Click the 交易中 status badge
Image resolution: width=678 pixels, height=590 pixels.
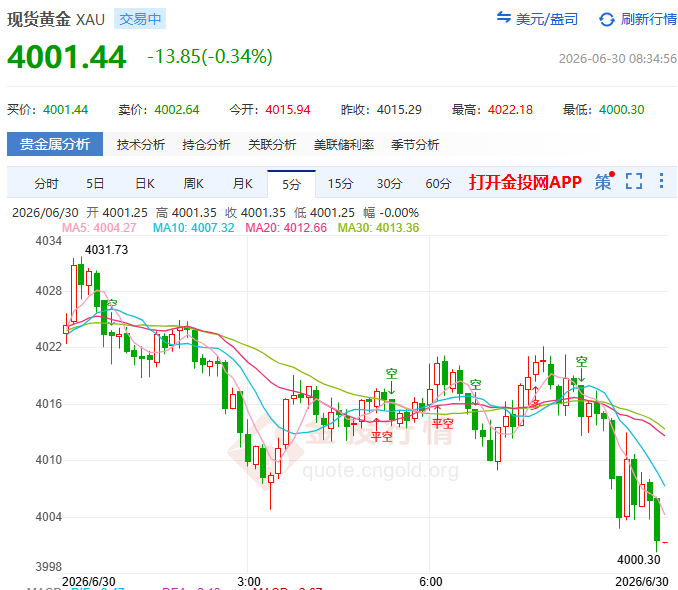(140, 19)
